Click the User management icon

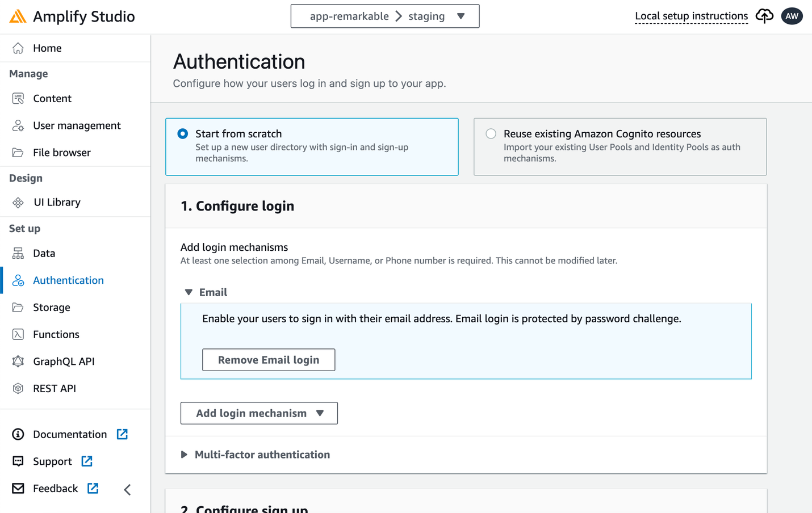click(18, 125)
